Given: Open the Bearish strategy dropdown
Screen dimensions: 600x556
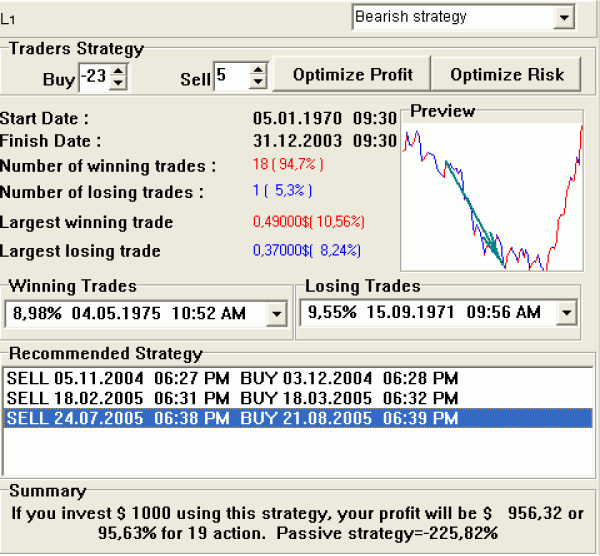Looking at the screenshot, I should click(x=564, y=17).
